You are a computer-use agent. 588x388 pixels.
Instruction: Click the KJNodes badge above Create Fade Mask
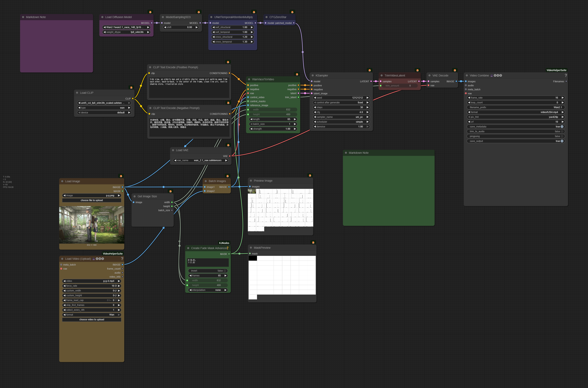tap(224, 243)
